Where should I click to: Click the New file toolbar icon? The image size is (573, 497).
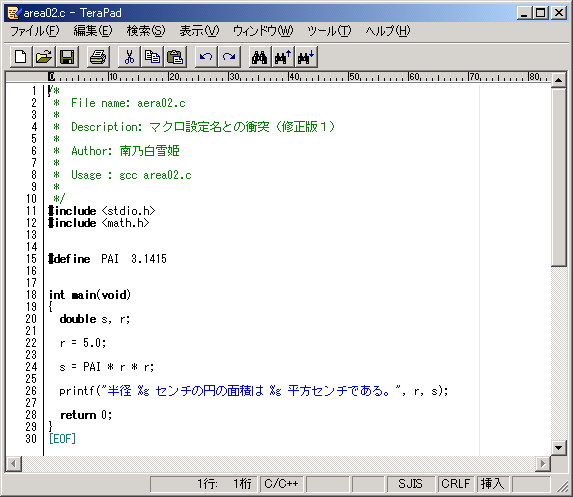pyautogui.click(x=20, y=57)
